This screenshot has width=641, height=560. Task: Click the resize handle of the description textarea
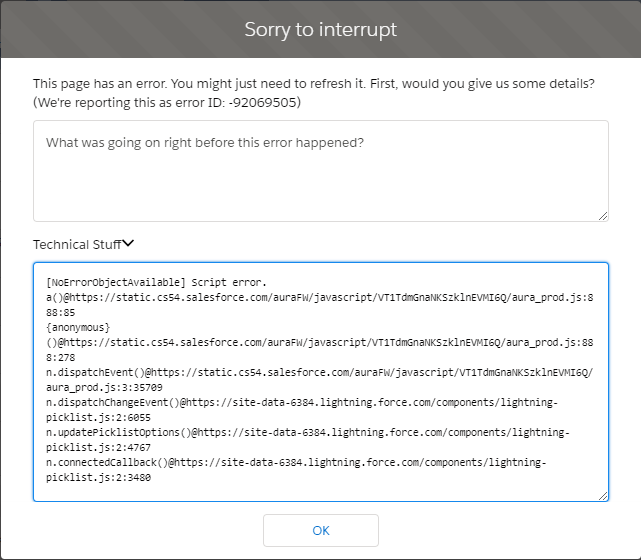point(603,216)
